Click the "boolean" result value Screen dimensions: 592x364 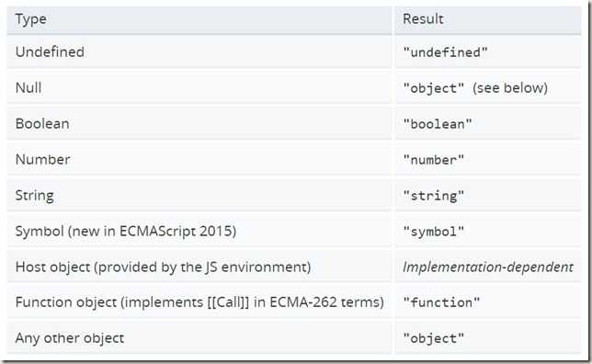click(x=438, y=124)
